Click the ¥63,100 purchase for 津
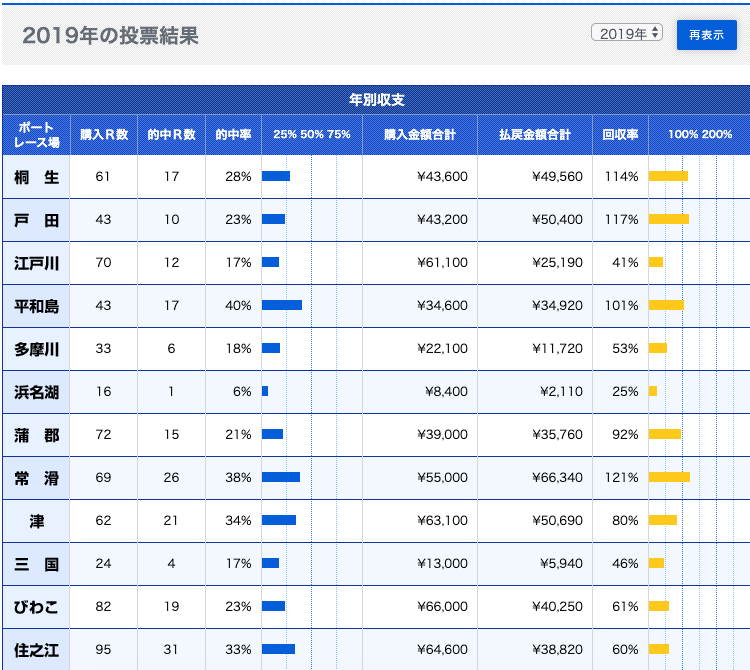 (x=442, y=521)
